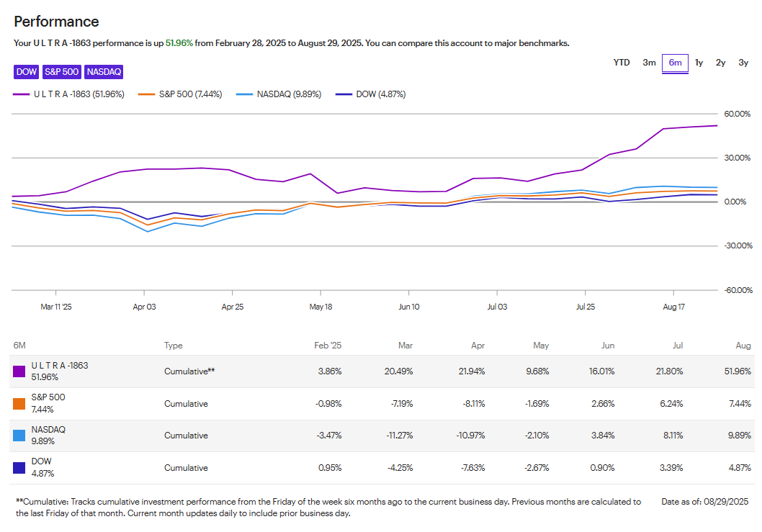Switch to 3m time range

point(649,63)
